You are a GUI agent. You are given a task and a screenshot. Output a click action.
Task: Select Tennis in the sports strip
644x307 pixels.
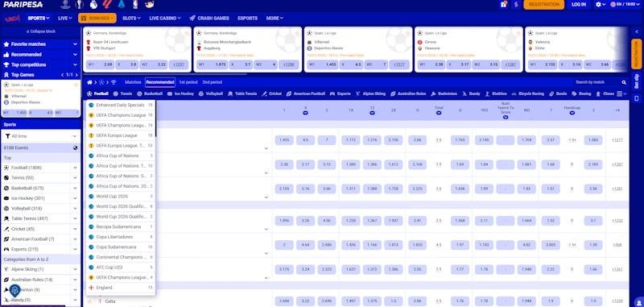123,93
